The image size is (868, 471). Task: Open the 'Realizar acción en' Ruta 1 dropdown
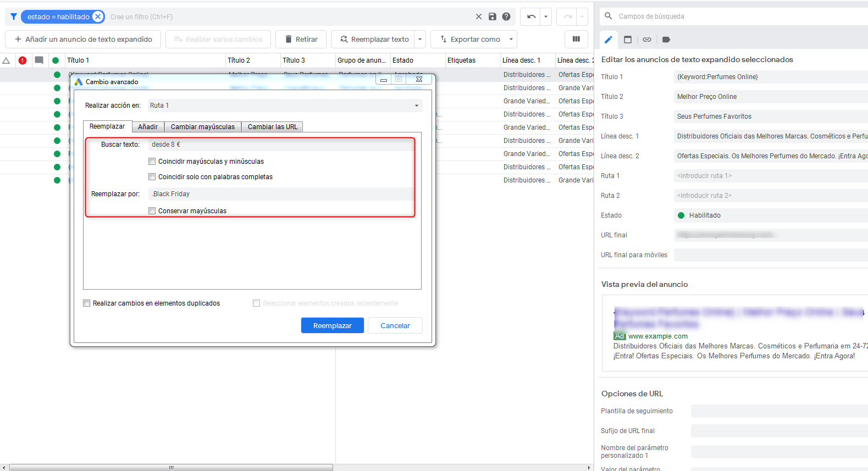click(285, 106)
